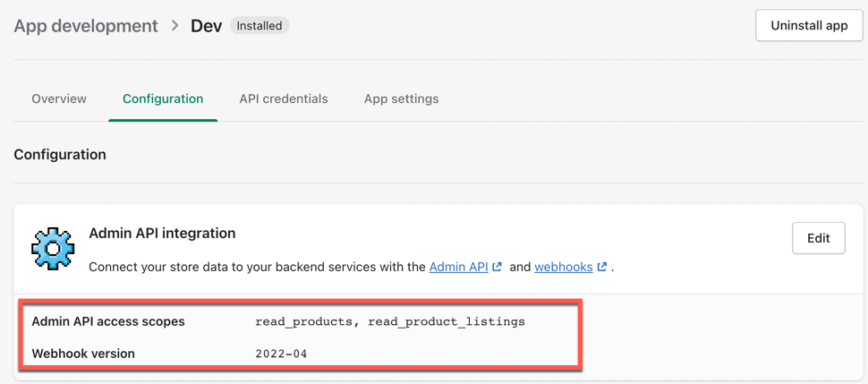Click the 2022-04 webhook version value
This screenshot has width=868, height=384.
click(x=281, y=354)
